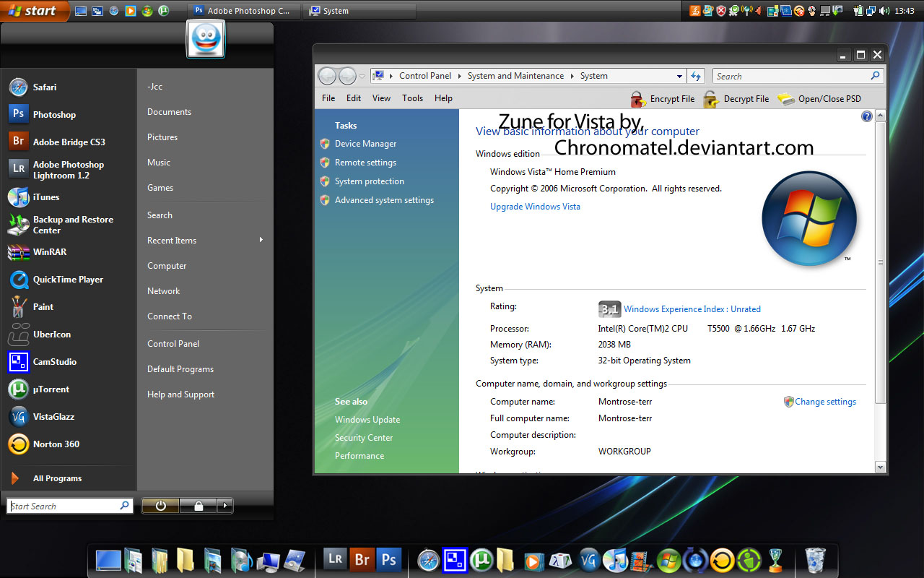This screenshot has width=924, height=578.
Task: Click the volume icon in the system tray
Action: (x=884, y=11)
